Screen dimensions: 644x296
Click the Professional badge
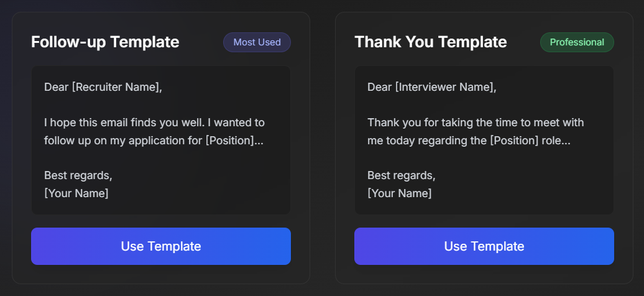[577, 42]
